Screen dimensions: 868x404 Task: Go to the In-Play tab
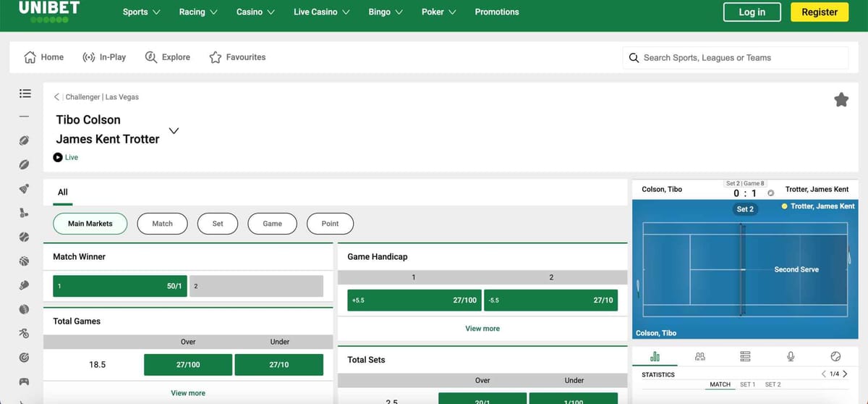[x=104, y=57]
